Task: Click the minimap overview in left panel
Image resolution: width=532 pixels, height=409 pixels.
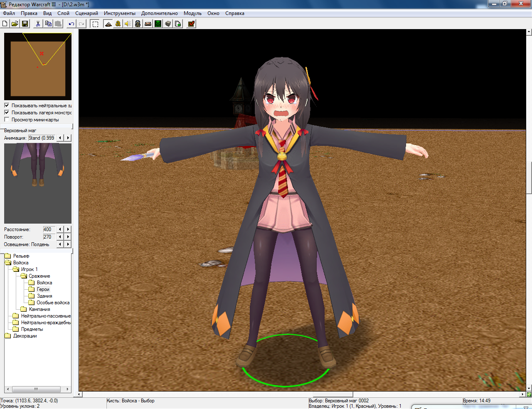Action: [x=38, y=67]
